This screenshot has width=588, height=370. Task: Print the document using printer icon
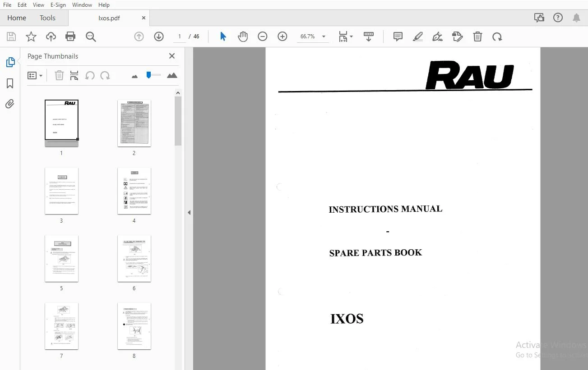[70, 37]
